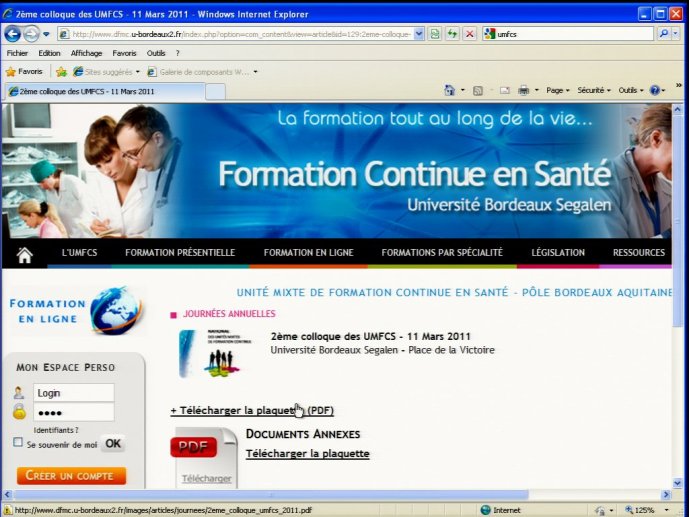Click the green refresh page icon
The image size is (689, 517).
click(x=452, y=34)
